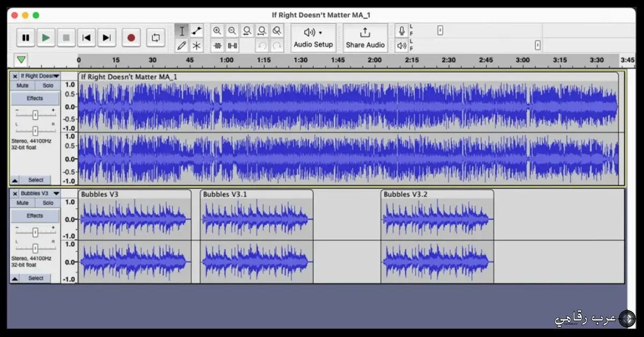Skip to the project start
The height and width of the screenshot is (337, 644).
coord(86,38)
